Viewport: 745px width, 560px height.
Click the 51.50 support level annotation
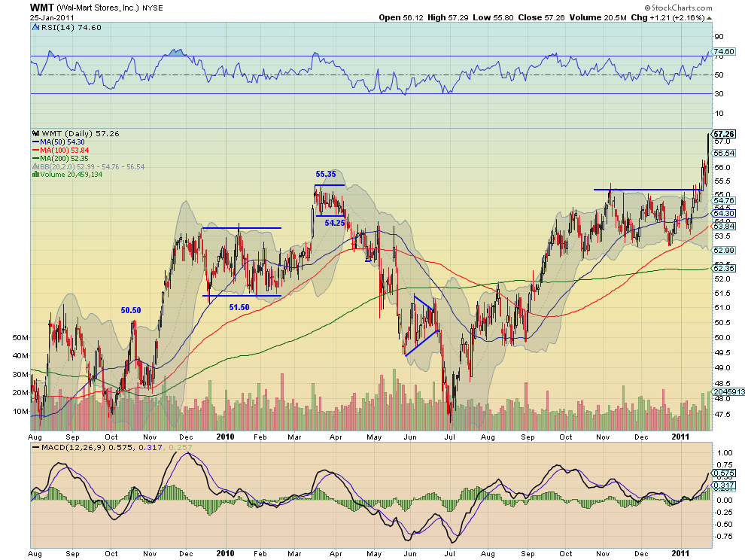tap(239, 308)
